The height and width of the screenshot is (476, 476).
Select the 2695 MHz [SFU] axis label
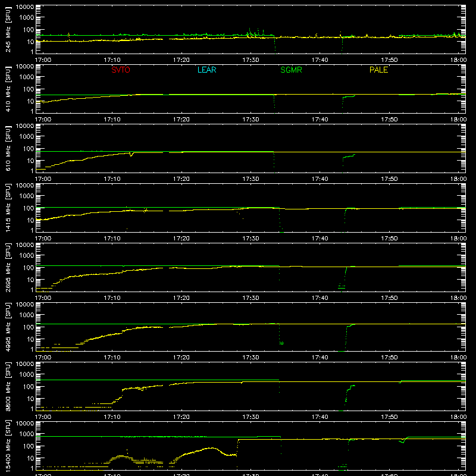coord(8,267)
